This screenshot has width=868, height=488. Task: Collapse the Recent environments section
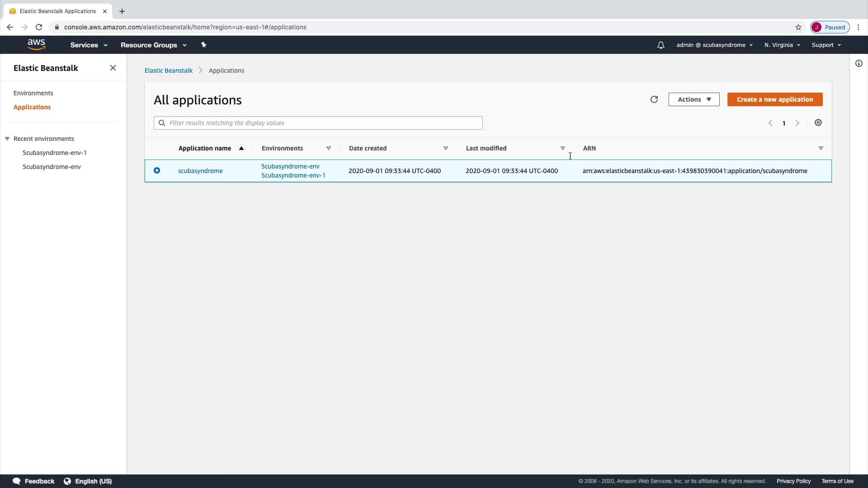click(7, 139)
